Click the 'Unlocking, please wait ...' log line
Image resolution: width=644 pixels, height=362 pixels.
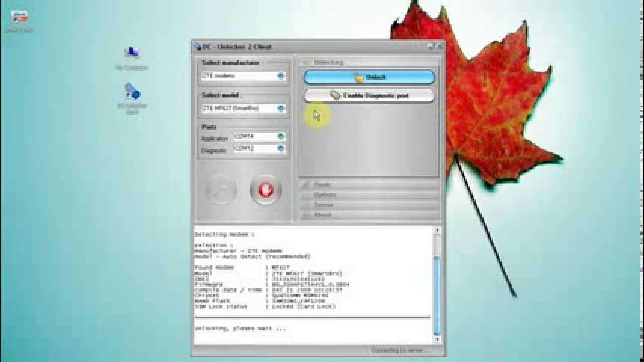(x=240, y=328)
